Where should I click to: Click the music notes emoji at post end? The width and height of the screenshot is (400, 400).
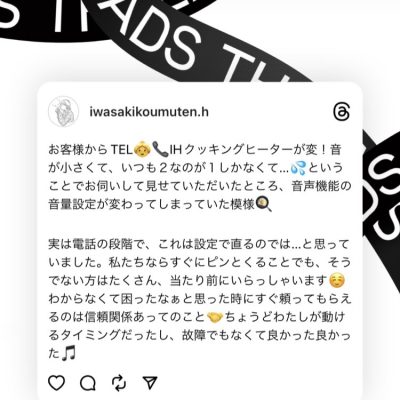68,353
